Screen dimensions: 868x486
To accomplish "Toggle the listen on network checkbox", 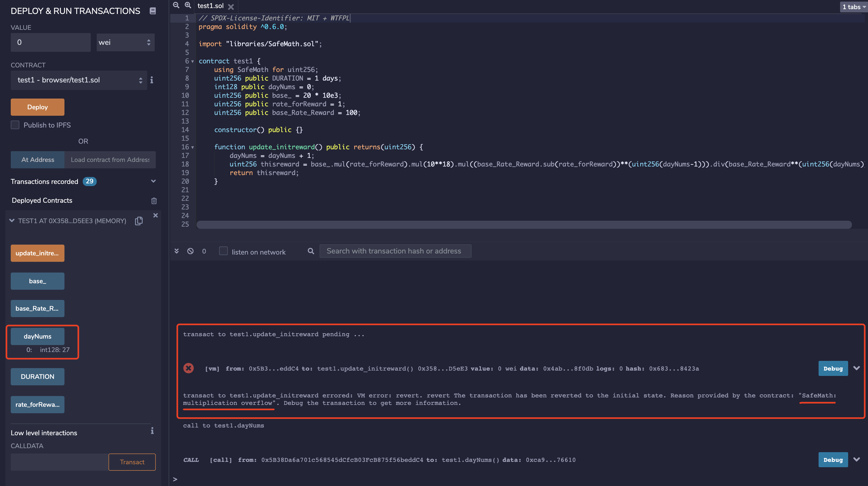I will pos(223,251).
